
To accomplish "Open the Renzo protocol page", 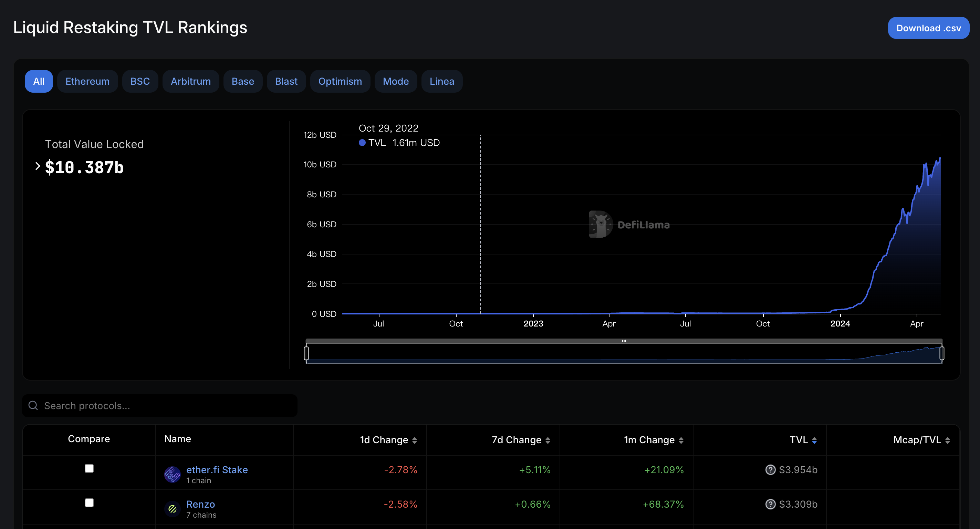I will (x=200, y=504).
